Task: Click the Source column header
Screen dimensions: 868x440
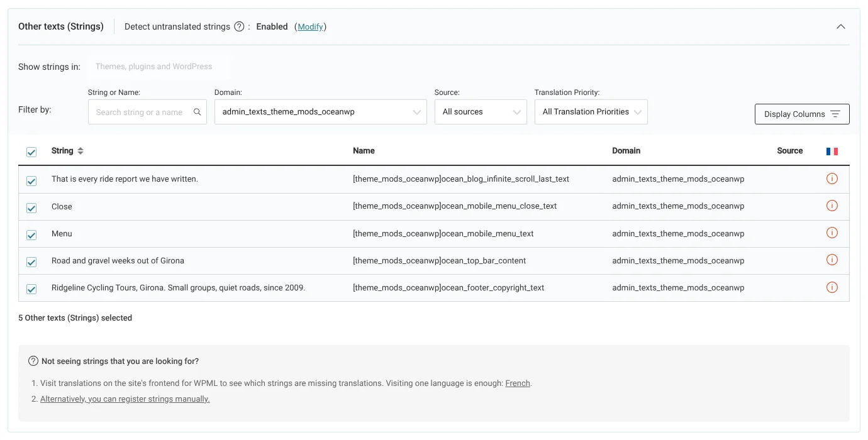Action: [x=790, y=151]
